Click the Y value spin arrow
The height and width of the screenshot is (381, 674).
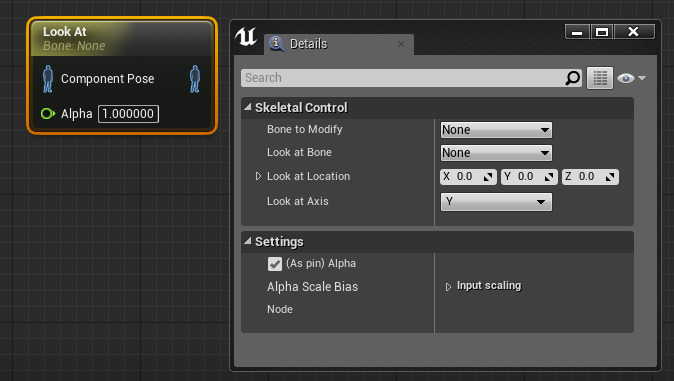pos(549,177)
